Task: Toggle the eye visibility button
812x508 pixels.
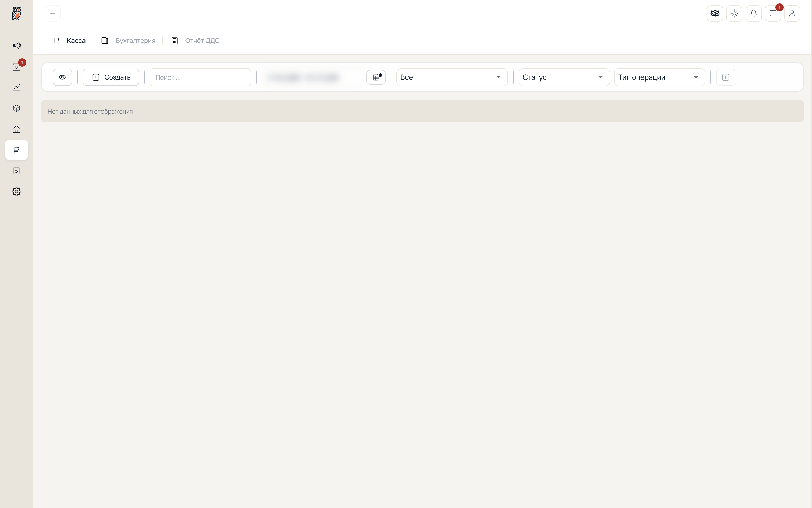Action: [x=62, y=77]
